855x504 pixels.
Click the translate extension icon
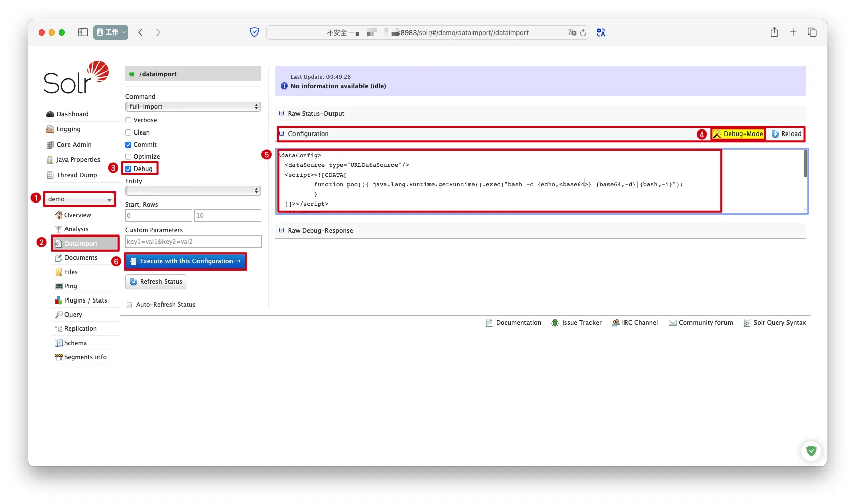(x=601, y=32)
